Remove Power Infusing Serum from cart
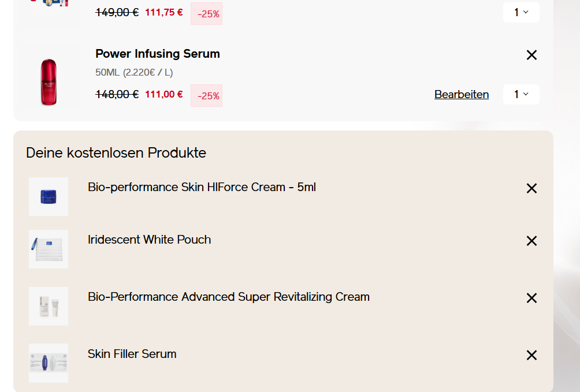The height and width of the screenshot is (392, 580). click(x=531, y=55)
